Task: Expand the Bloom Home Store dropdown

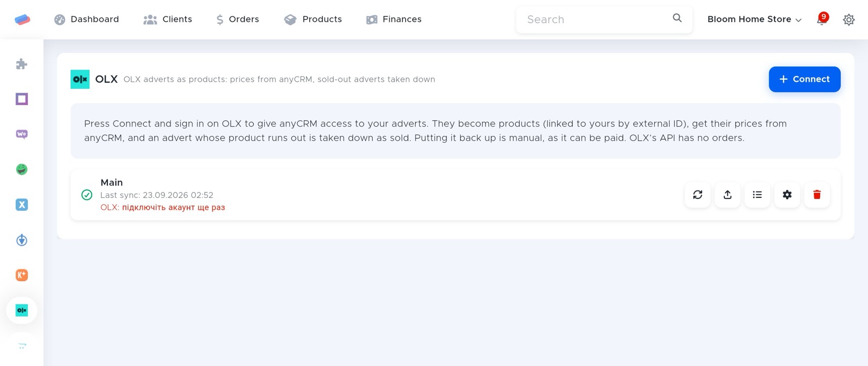Action: [x=754, y=20]
